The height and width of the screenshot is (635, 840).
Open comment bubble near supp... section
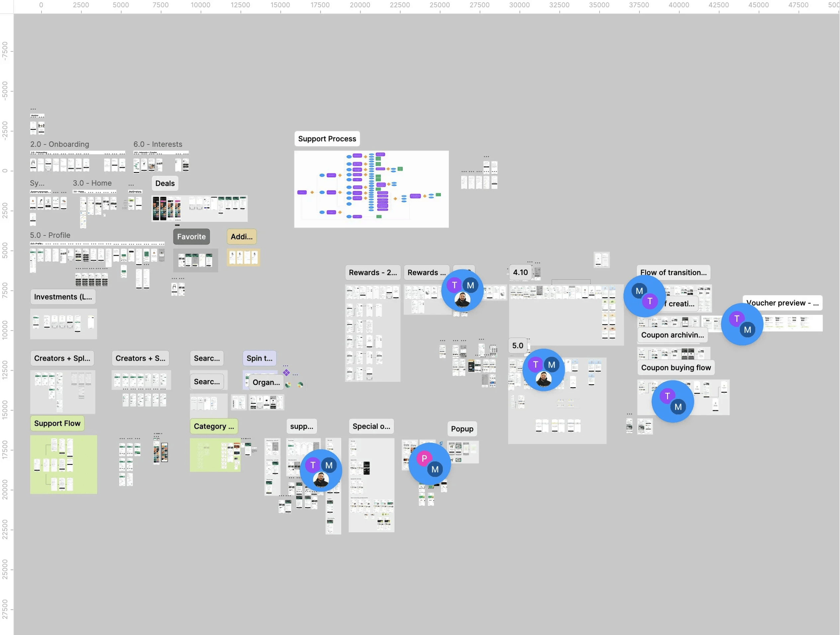(x=321, y=471)
